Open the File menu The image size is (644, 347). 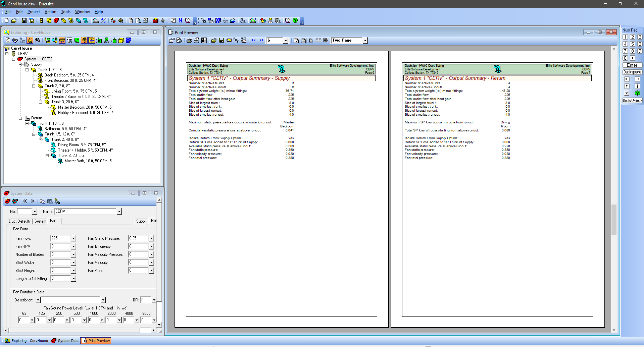point(8,12)
